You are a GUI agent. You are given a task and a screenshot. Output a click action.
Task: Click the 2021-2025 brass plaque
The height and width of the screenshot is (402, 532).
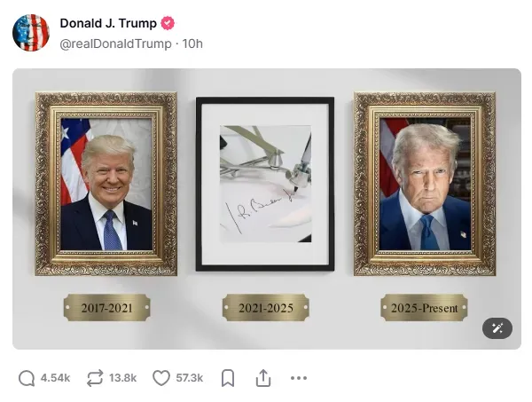pyautogui.click(x=266, y=308)
